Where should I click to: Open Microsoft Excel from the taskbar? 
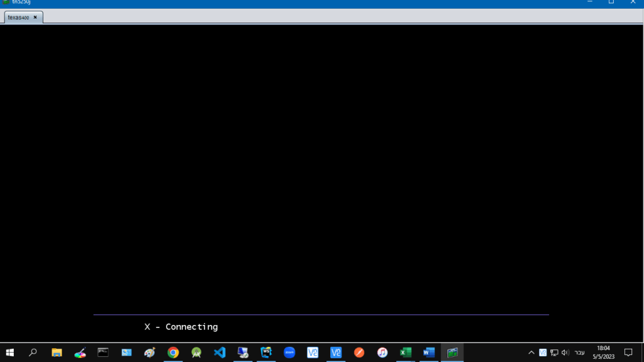[x=406, y=352]
